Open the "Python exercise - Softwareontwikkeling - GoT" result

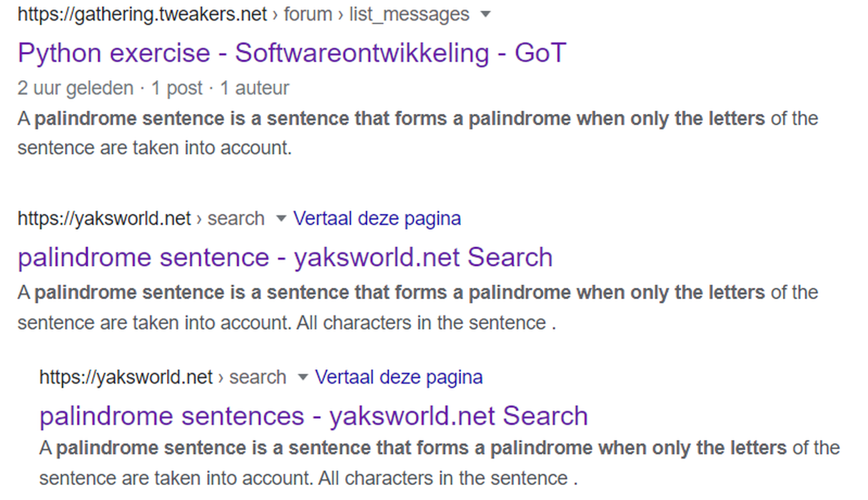[291, 53]
